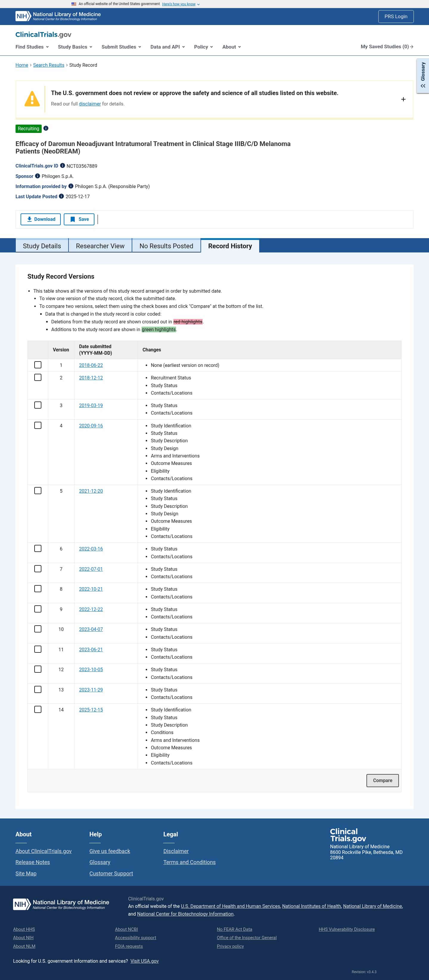The height and width of the screenshot is (980, 429).
Task: Click the Download button
Action: point(41,219)
